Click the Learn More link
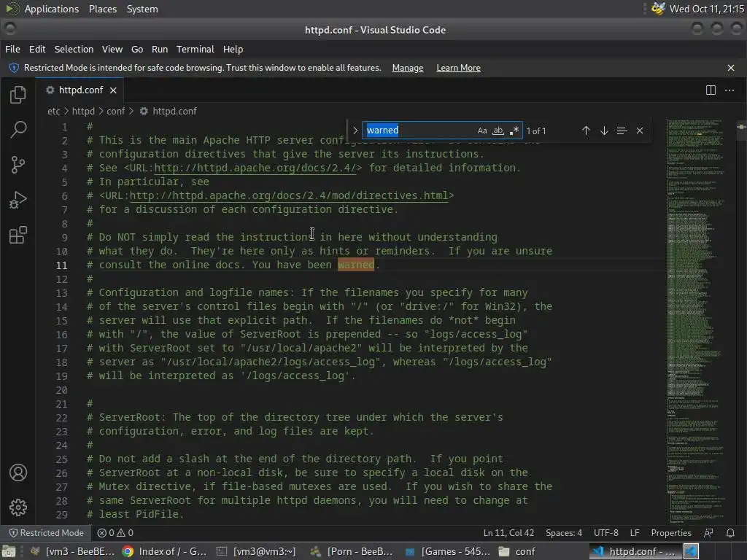The width and height of the screenshot is (747, 560). 458,68
